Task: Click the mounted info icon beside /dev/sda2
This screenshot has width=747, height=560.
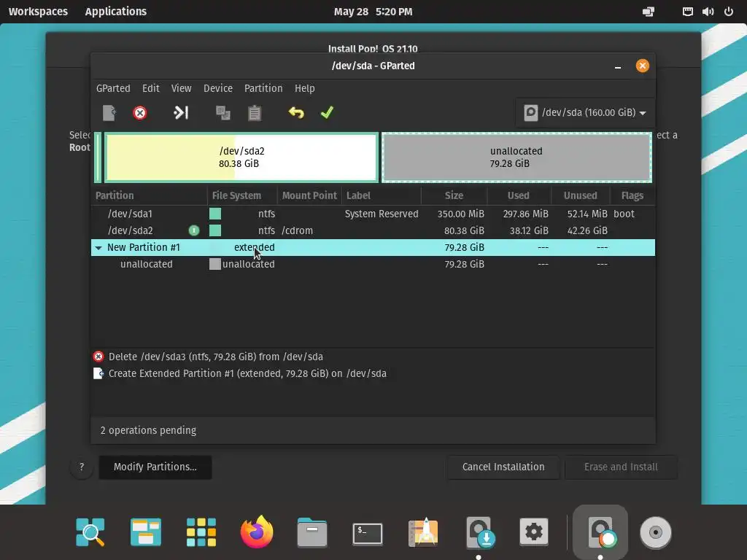Action: click(194, 230)
